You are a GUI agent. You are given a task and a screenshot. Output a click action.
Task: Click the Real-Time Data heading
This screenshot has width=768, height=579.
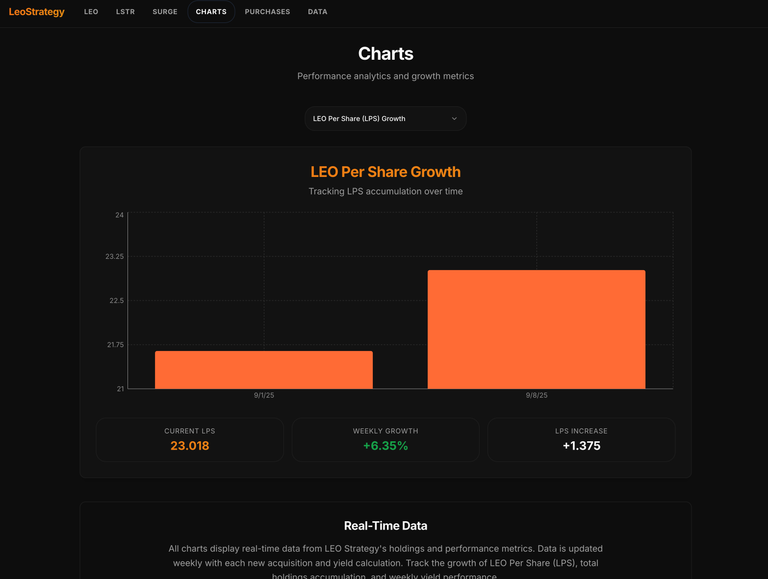point(385,526)
